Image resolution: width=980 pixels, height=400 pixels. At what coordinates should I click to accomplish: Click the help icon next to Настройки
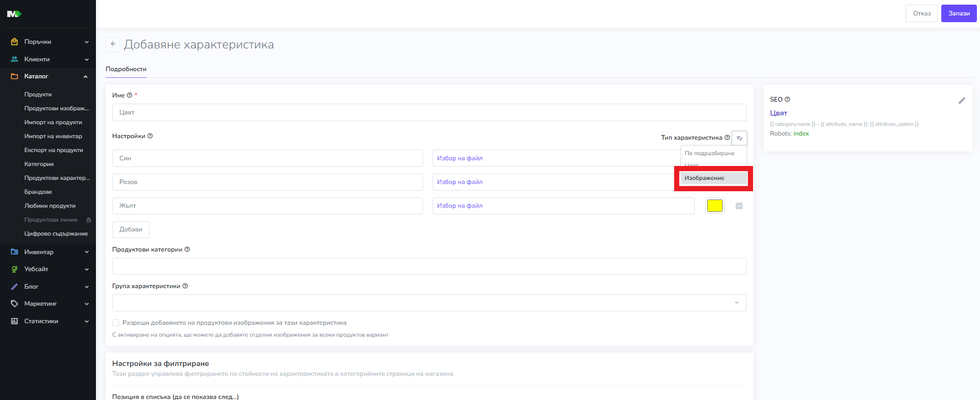point(150,136)
